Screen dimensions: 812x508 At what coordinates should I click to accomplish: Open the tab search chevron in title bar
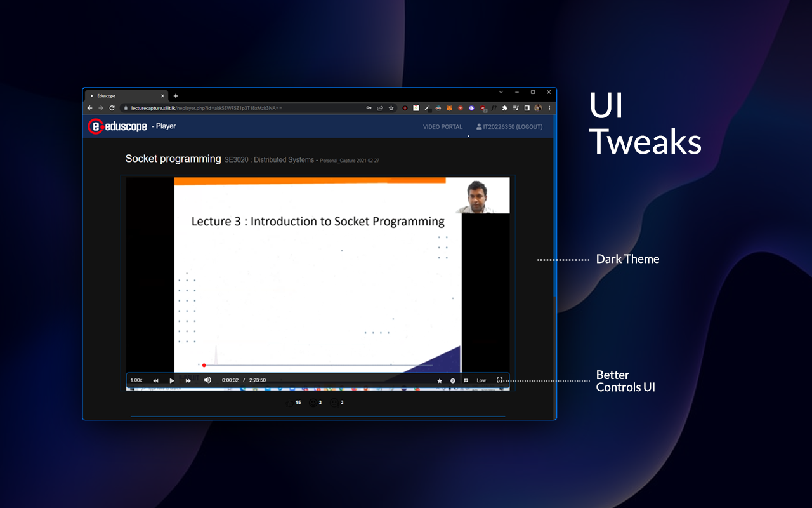pyautogui.click(x=501, y=93)
